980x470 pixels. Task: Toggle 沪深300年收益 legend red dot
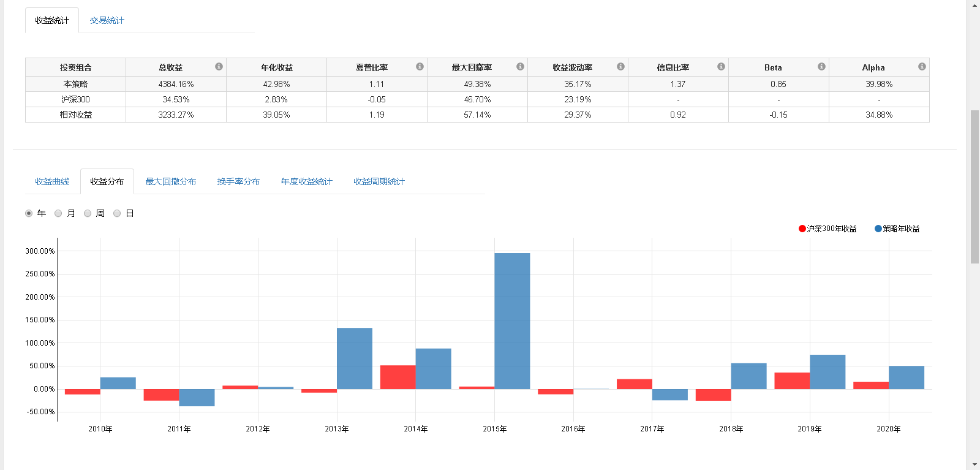pyautogui.click(x=802, y=229)
